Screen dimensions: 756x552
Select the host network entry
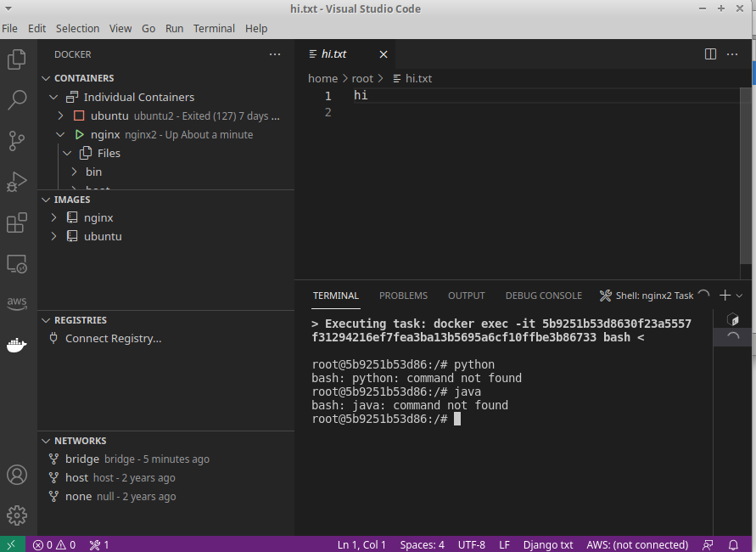[165, 477]
